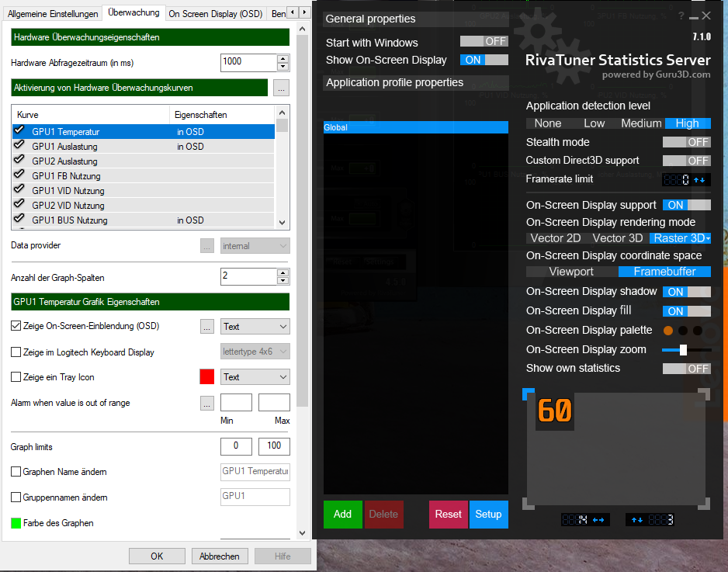This screenshot has height=572, width=728.
Task: Click OK button
Action: coord(157,556)
